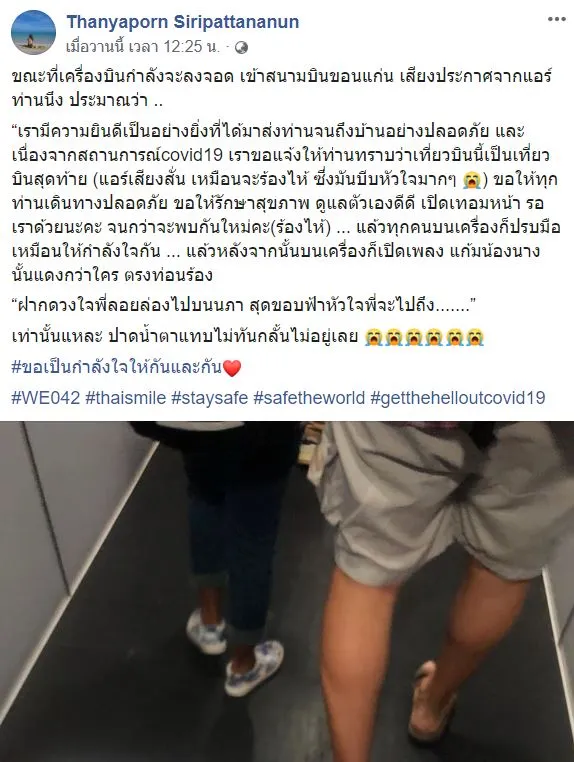Click the last crying emoji in the row

pyautogui.click(x=474, y=337)
